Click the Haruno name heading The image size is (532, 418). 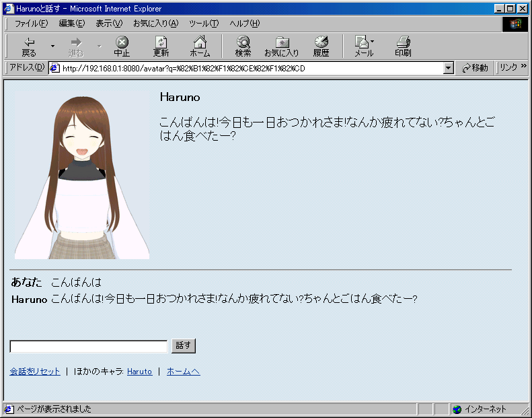click(x=180, y=98)
